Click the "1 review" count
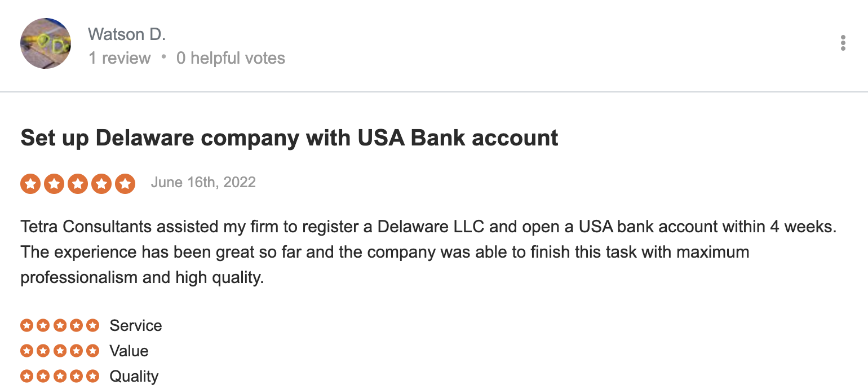Screen dimensions: 868x389 coord(119,58)
